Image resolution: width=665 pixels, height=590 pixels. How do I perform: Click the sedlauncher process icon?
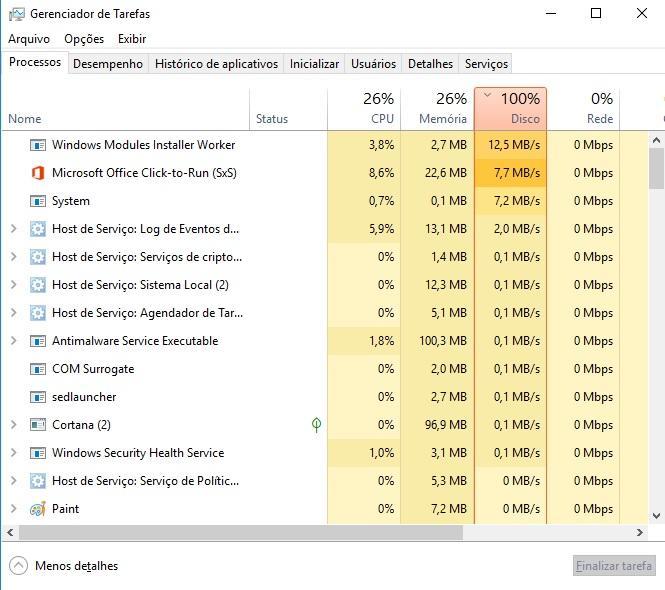pyautogui.click(x=38, y=397)
